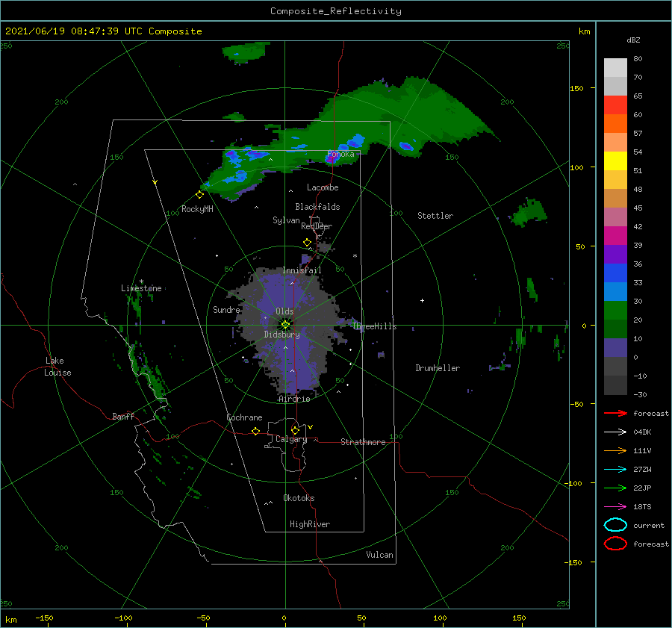Click the 80 value on dBZ scale

(638, 59)
